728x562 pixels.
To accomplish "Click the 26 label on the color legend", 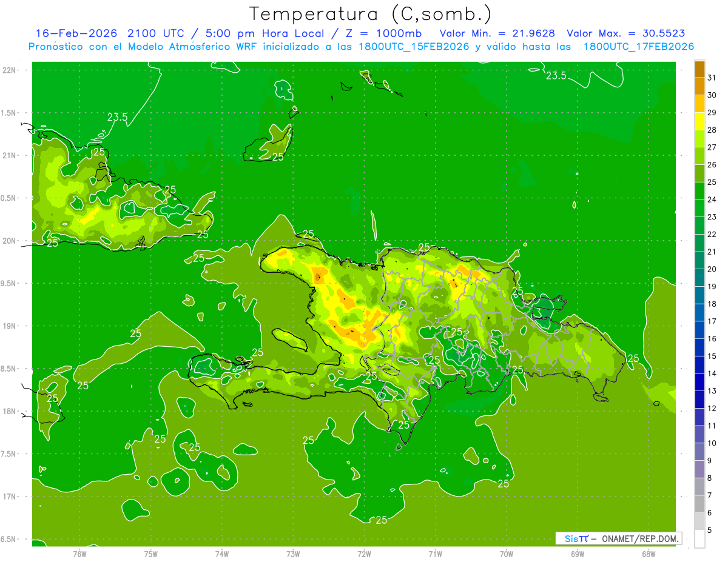I will [712, 164].
